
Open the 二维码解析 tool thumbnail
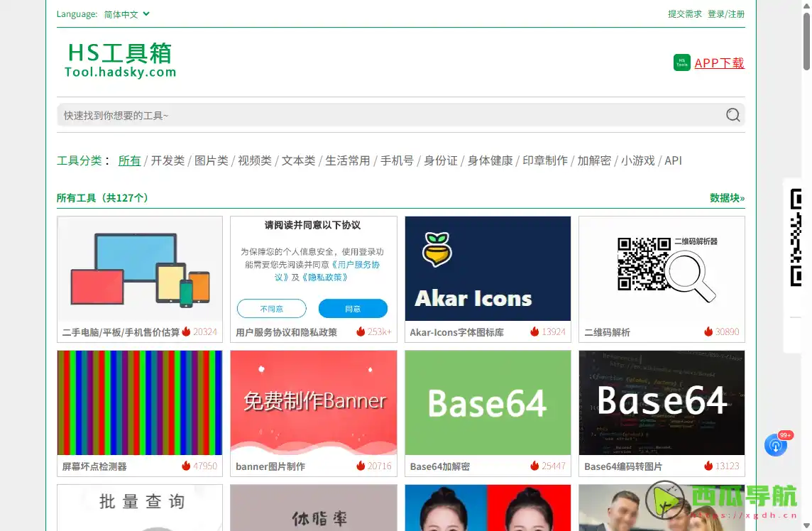tap(662, 269)
